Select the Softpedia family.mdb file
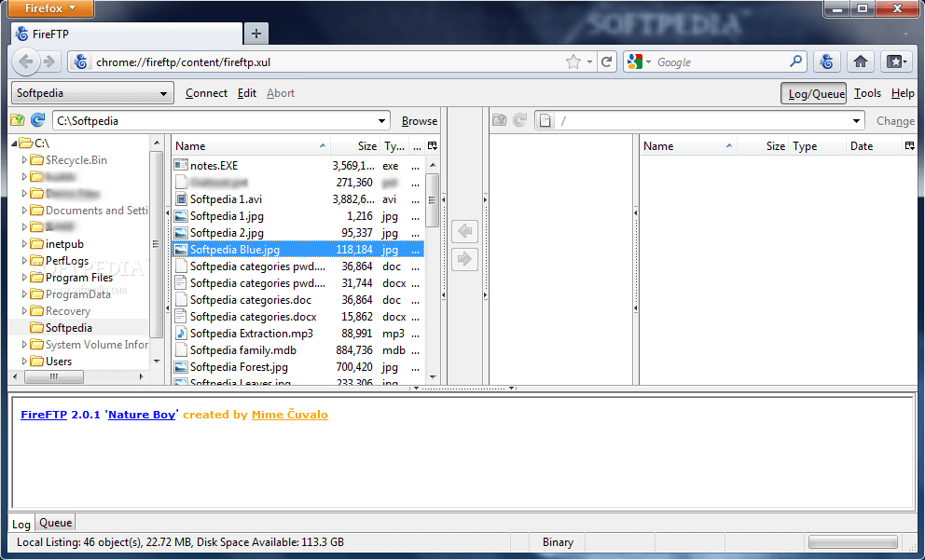This screenshot has width=925, height=560. [x=297, y=350]
